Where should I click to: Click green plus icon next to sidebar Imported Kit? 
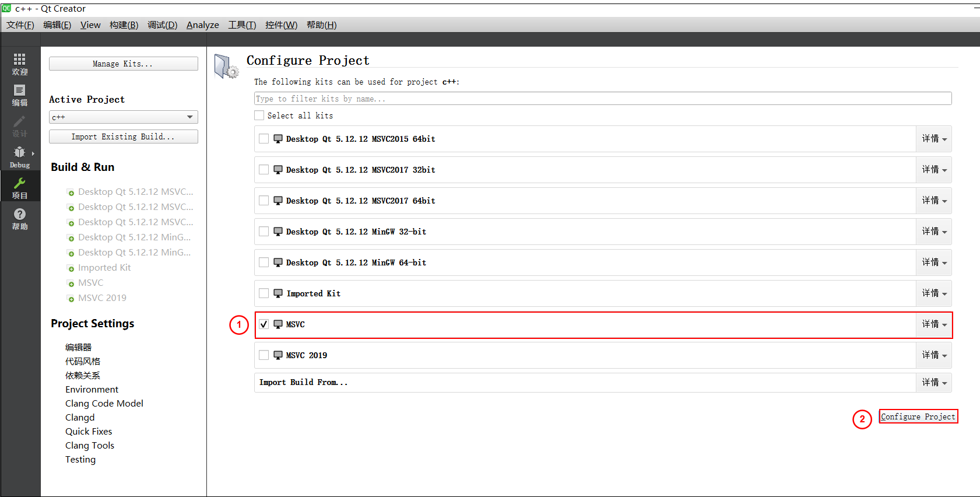point(71,269)
